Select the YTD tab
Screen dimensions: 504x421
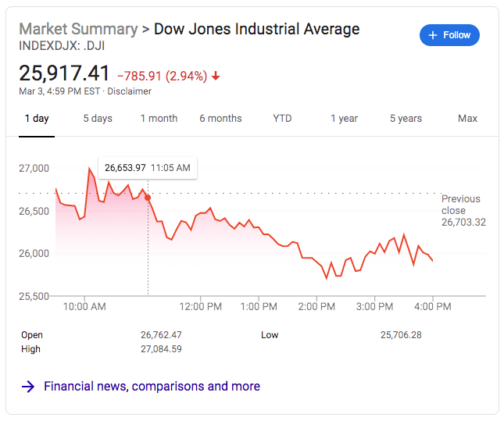point(282,119)
